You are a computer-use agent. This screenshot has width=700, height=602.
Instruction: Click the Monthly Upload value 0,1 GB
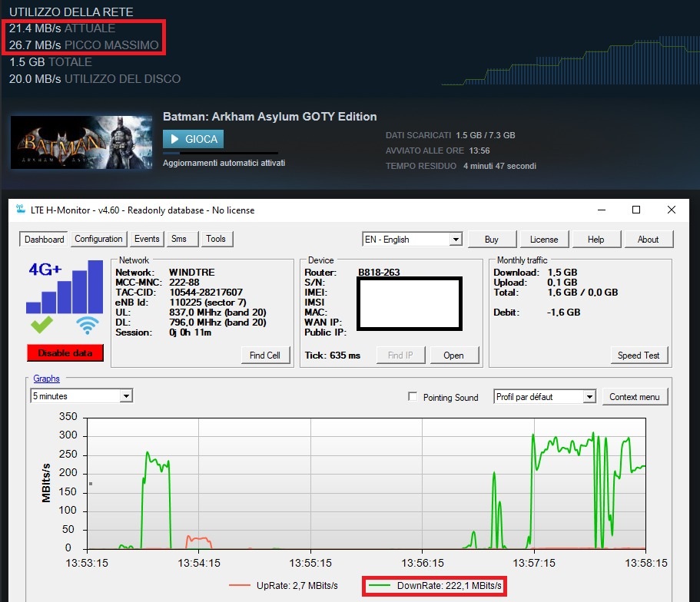562,282
